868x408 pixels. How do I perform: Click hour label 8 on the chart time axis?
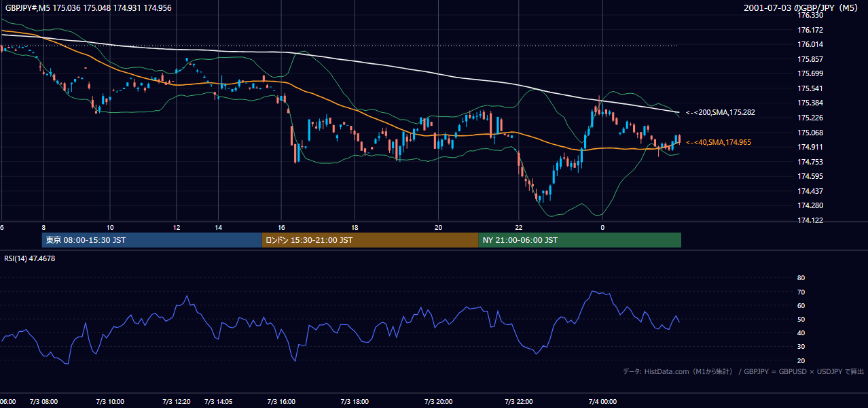pyautogui.click(x=43, y=227)
